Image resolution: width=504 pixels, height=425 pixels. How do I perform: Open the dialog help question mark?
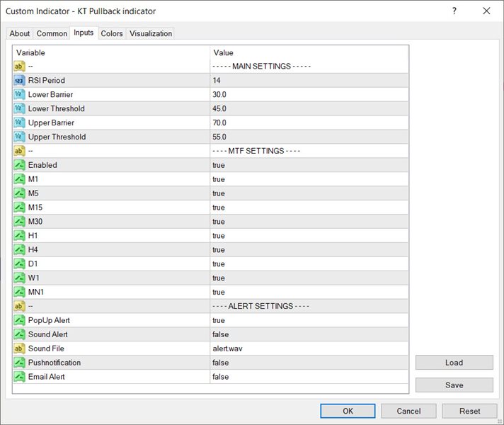[x=454, y=11]
